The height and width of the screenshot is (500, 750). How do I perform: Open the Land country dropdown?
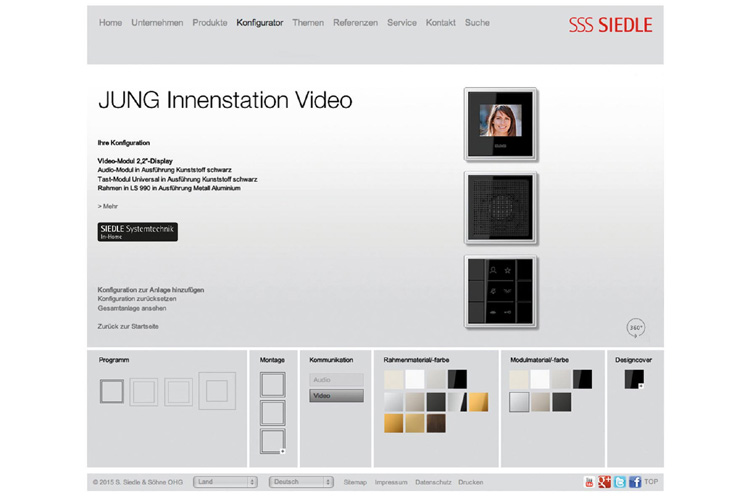point(225,482)
